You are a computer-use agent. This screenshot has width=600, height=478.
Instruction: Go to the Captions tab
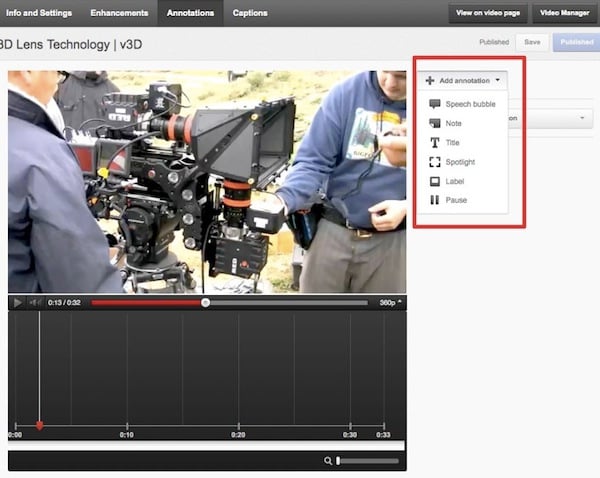[x=249, y=13]
